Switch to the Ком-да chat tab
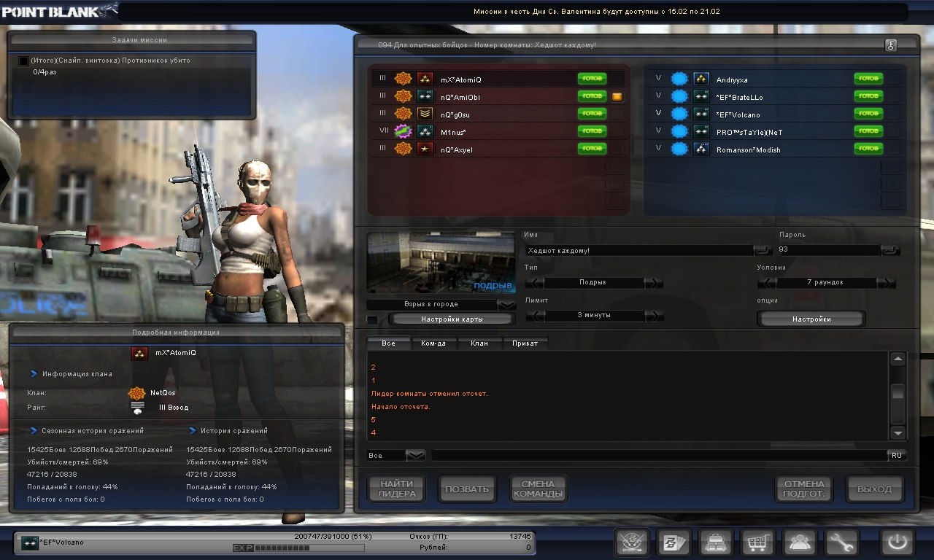This screenshot has width=934, height=560. [x=433, y=343]
